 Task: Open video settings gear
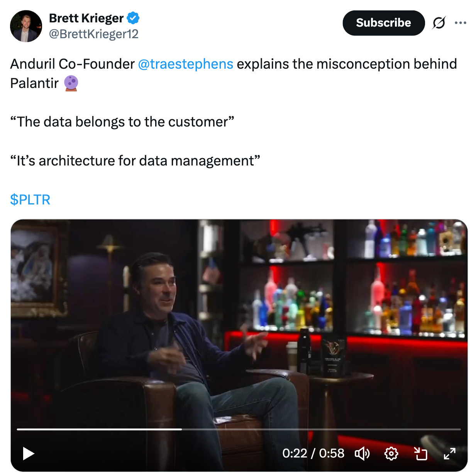391,454
